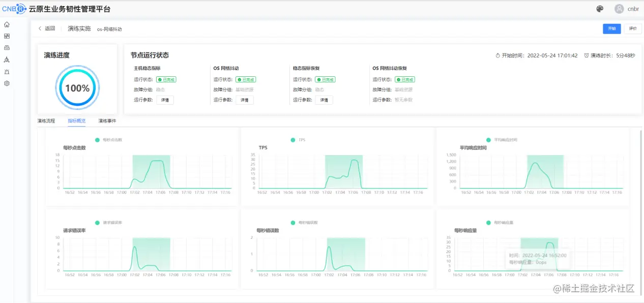644x303 pixels.
Task: Click the 每秒响应量 chart tooltip
Action: click(538, 259)
